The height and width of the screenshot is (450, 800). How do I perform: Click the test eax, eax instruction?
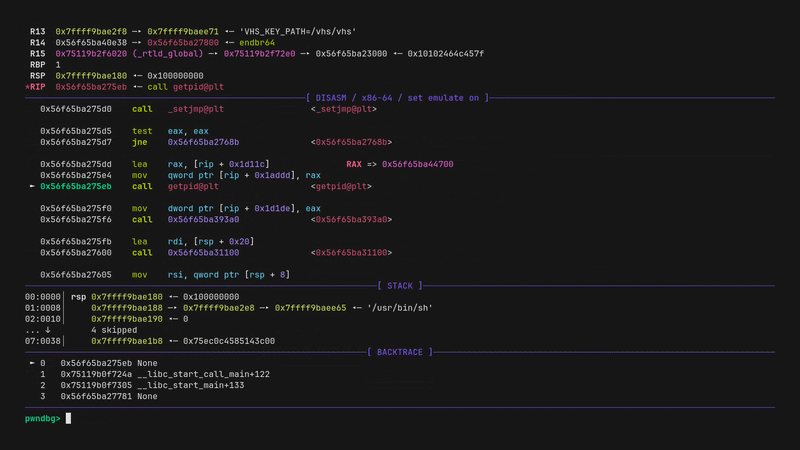click(x=170, y=131)
